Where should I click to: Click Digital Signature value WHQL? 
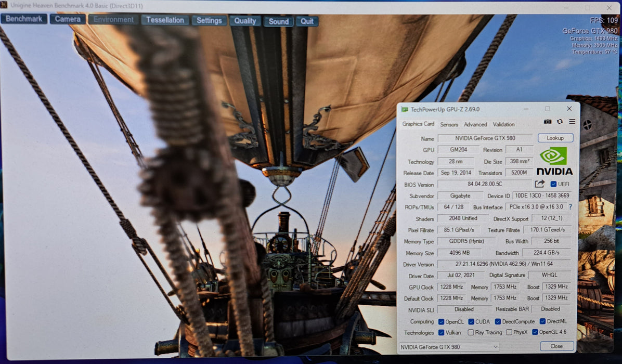[x=550, y=275]
